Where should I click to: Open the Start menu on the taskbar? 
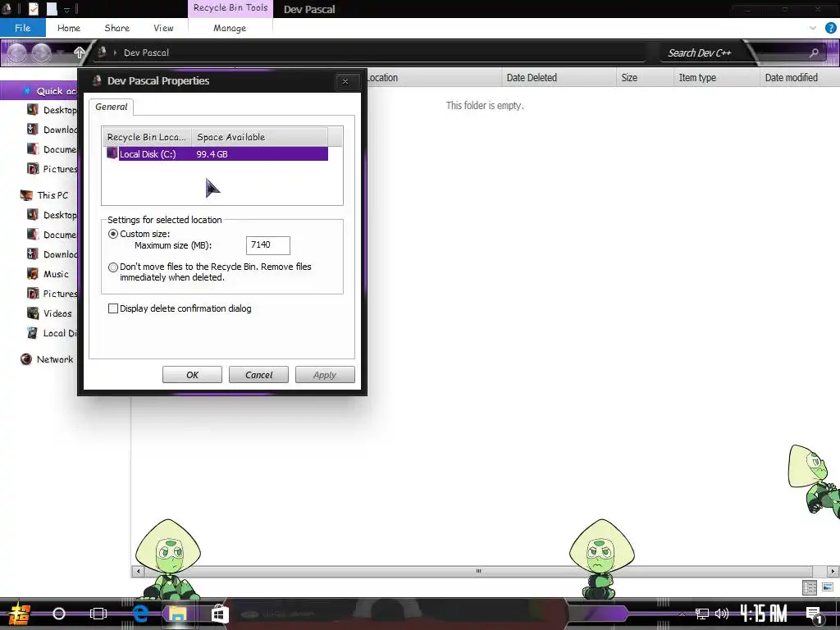pos(20,614)
